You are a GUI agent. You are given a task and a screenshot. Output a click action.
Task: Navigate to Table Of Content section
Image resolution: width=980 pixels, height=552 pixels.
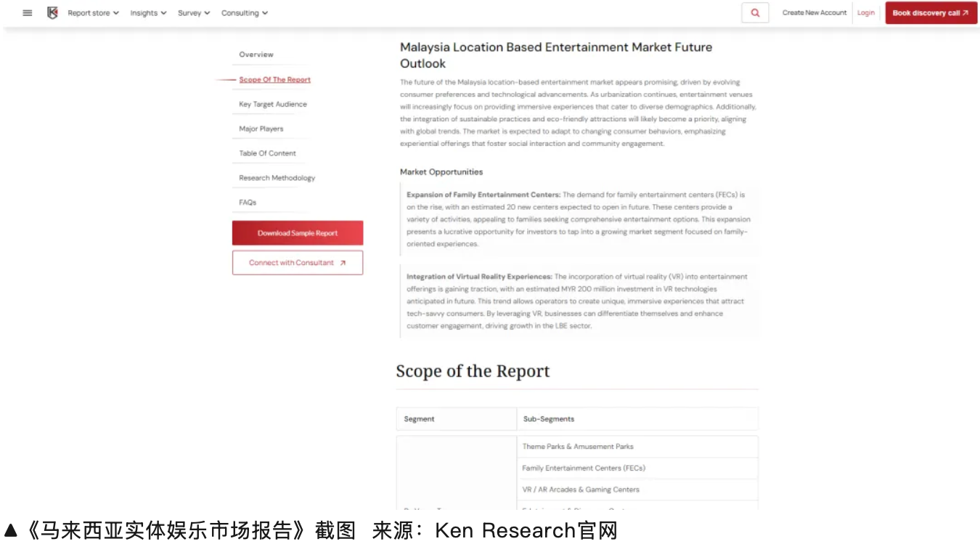click(267, 153)
